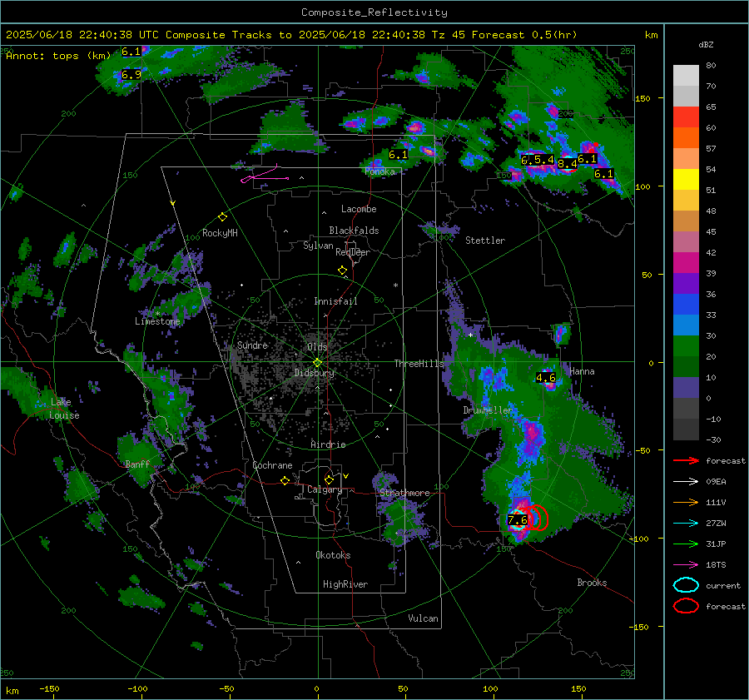The image size is (749, 700).
Task: Click the Okotoks label
Action: coord(333,555)
